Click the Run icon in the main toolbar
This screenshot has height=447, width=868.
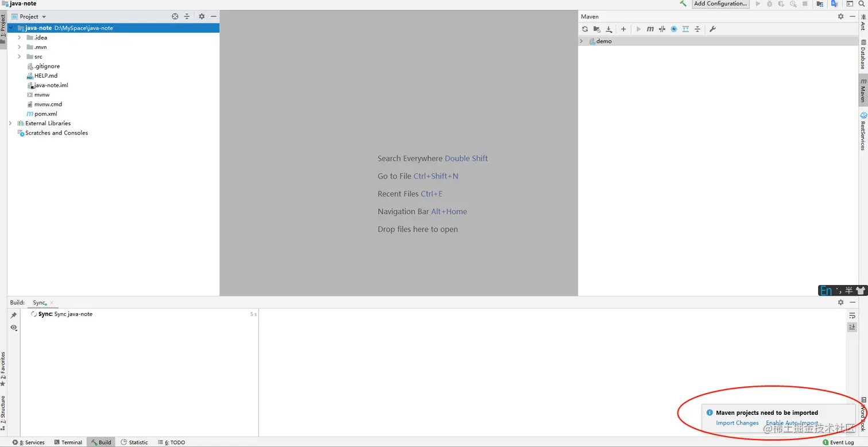pos(758,3)
